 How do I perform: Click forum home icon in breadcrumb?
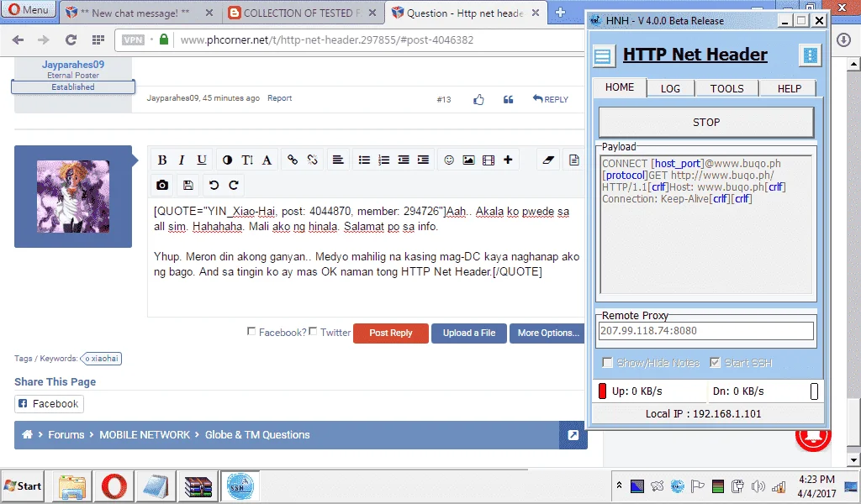pyautogui.click(x=27, y=434)
